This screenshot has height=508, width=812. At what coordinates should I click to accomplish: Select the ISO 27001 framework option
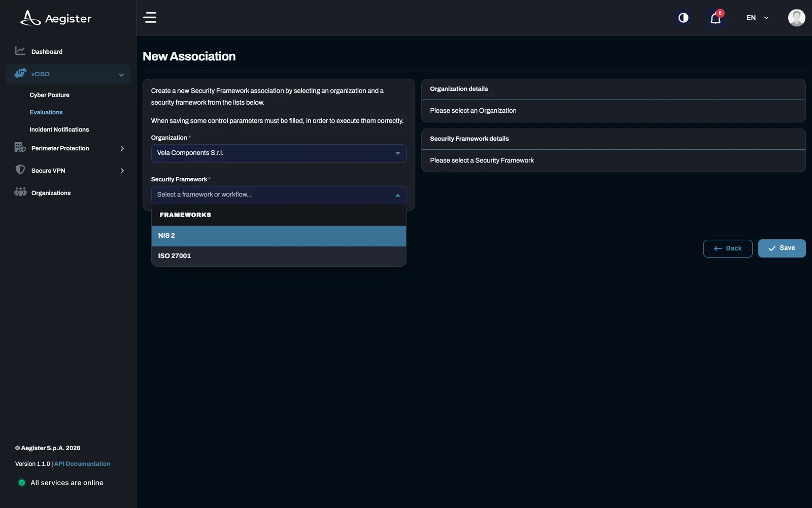click(x=279, y=256)
